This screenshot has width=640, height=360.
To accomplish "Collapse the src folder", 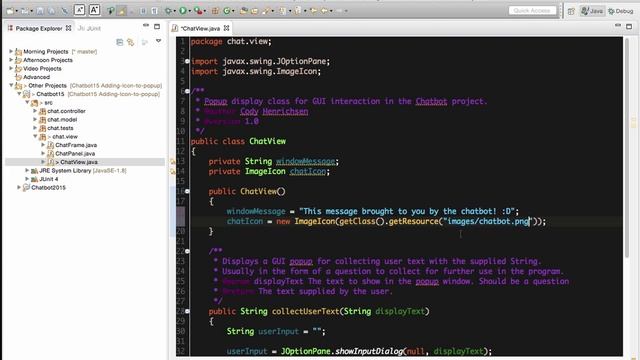I will 27,102.
